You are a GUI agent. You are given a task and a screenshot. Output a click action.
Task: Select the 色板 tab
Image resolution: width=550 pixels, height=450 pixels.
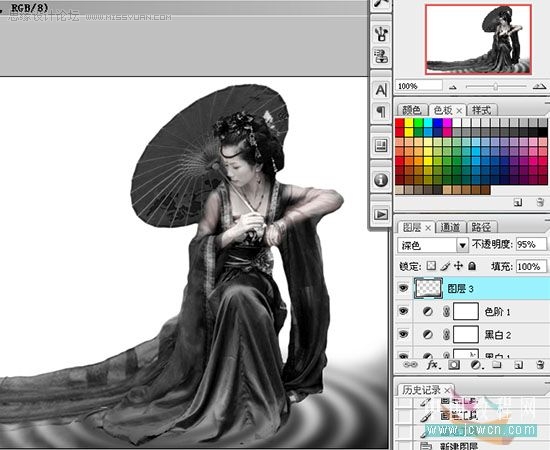443,110
